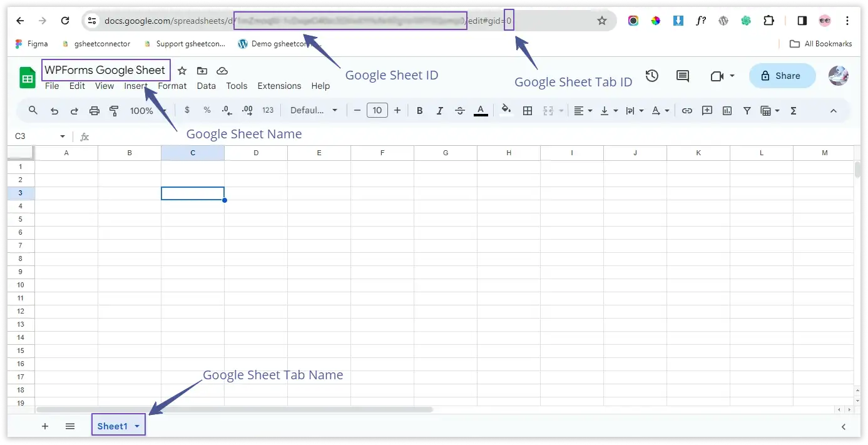
Task: Open the Sheet1 tab dropdown arrow
Action: pyautogui.click(x=137, y=426)
